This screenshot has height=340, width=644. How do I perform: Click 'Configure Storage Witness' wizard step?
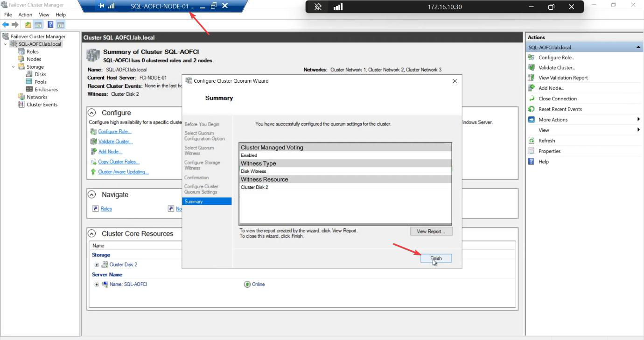tap(202, 165)
